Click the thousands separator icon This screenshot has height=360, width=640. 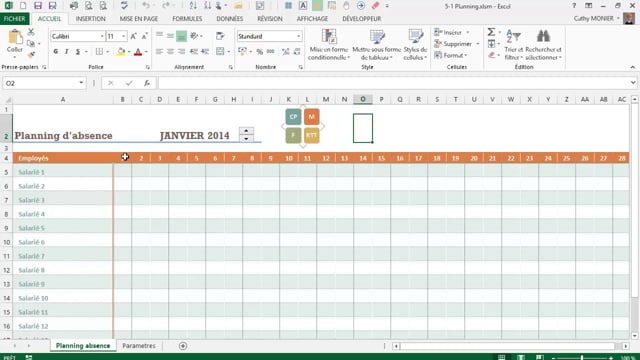(x=271, y=51)
